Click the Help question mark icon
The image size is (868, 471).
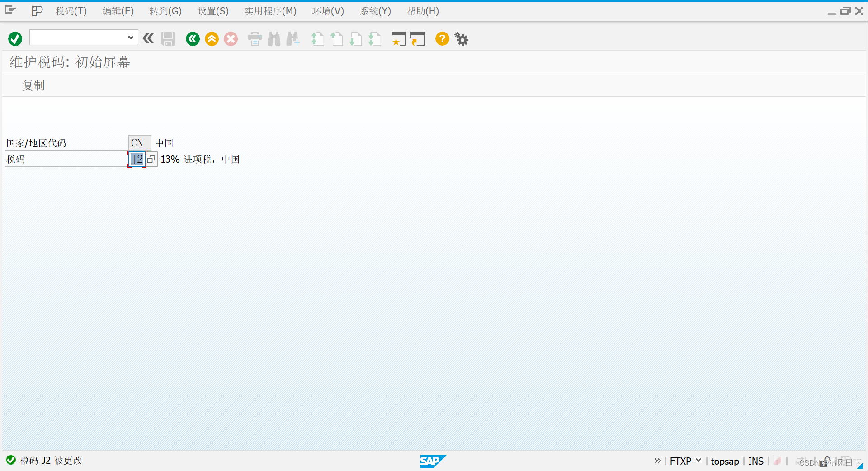[x=442, y=39]
